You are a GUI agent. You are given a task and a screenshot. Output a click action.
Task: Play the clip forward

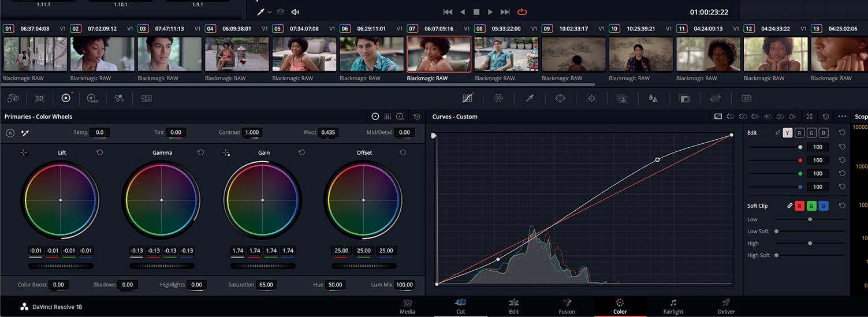[490, 12]
